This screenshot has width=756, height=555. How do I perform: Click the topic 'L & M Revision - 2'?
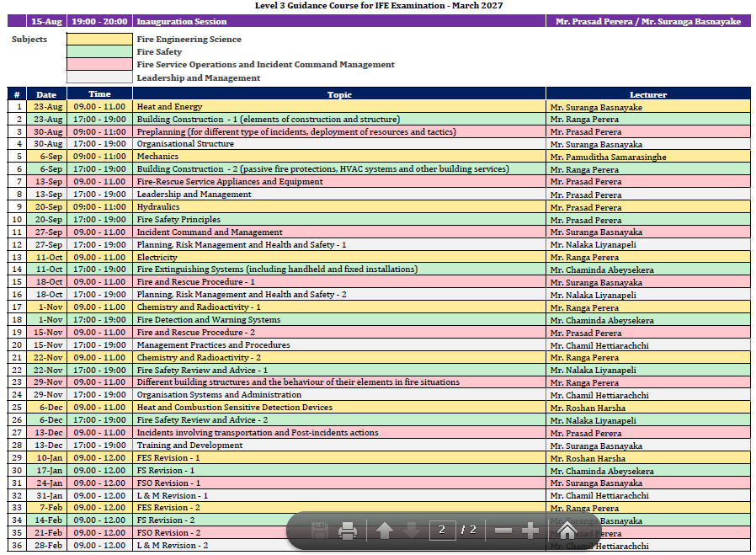172,546
